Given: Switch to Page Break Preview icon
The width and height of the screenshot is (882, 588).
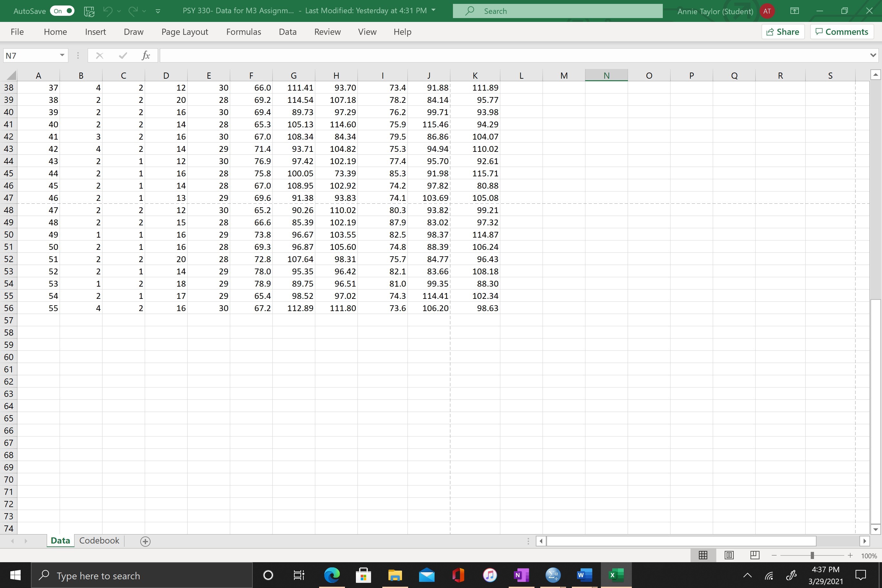Looking at the screenshot, I should tap(754, 555).
